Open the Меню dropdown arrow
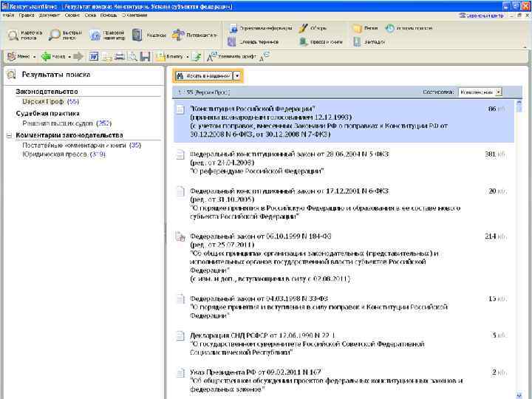This screenshot has width=532, height=399. tap(34, 57)
